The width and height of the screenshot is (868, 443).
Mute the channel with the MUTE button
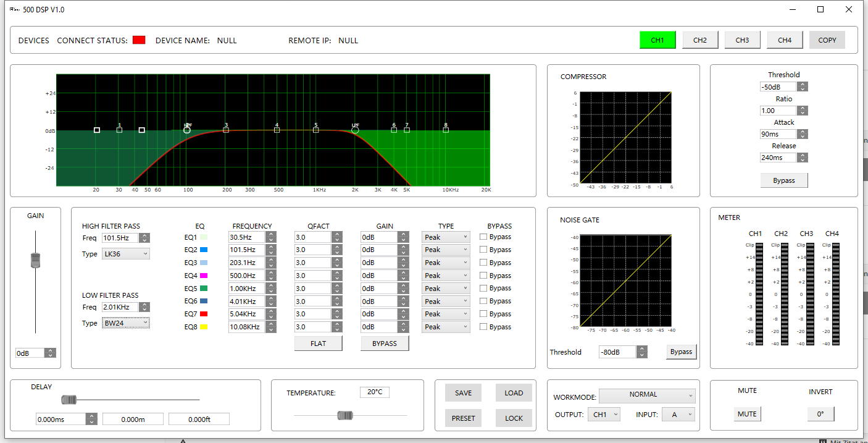coord(747,414)
